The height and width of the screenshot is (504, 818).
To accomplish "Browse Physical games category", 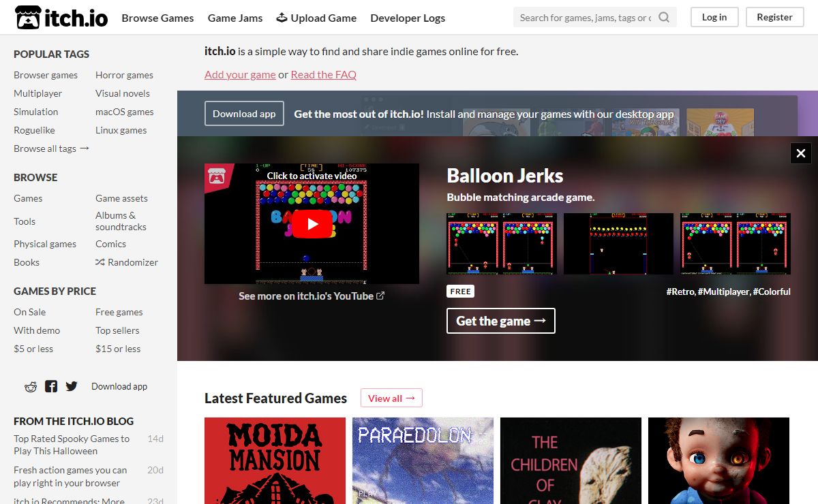I will (45, 244).
